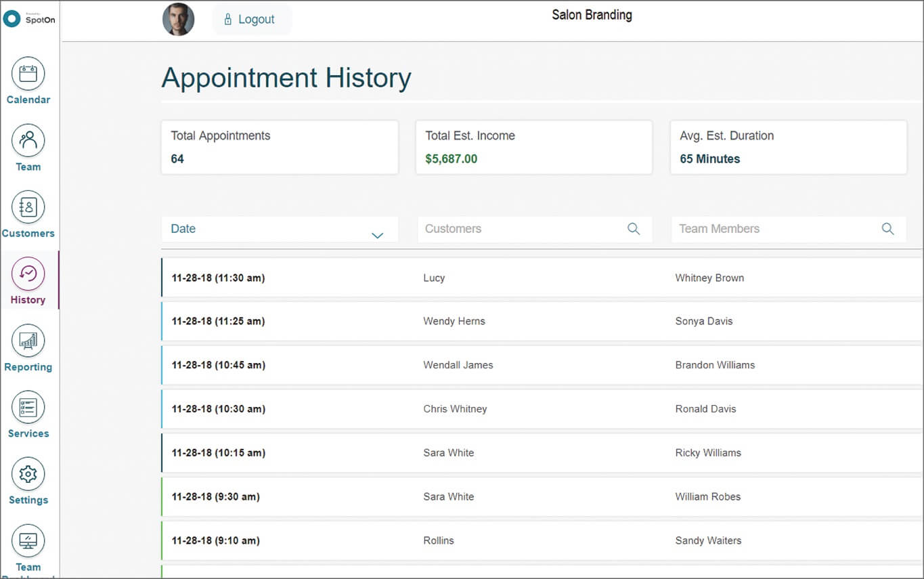924x579 pixels.
Task: Click the magnifier in the Team Members search field
Action: coord(887,229)
